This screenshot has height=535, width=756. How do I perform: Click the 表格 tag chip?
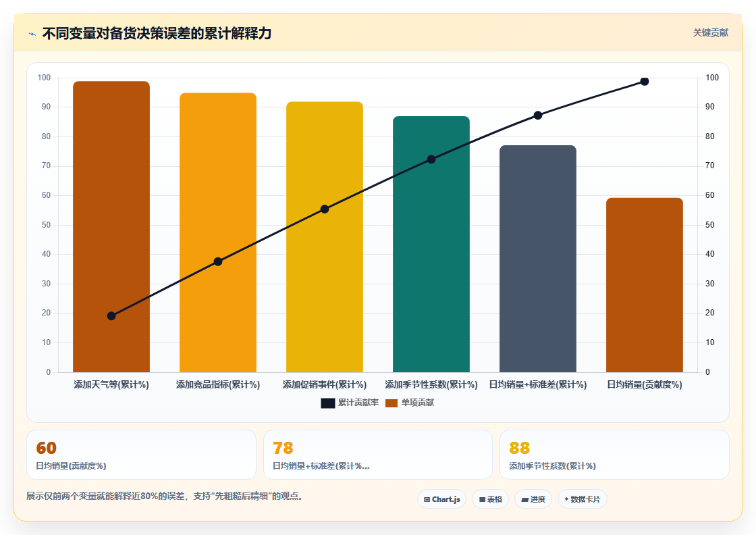pos(490,499)
